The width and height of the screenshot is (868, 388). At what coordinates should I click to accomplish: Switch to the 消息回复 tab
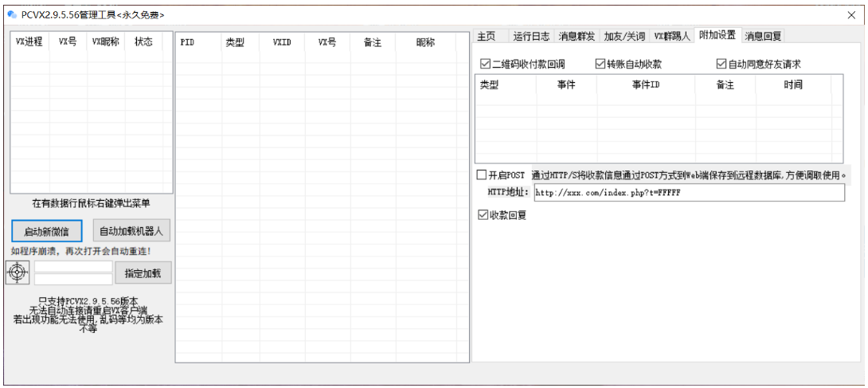763,36
